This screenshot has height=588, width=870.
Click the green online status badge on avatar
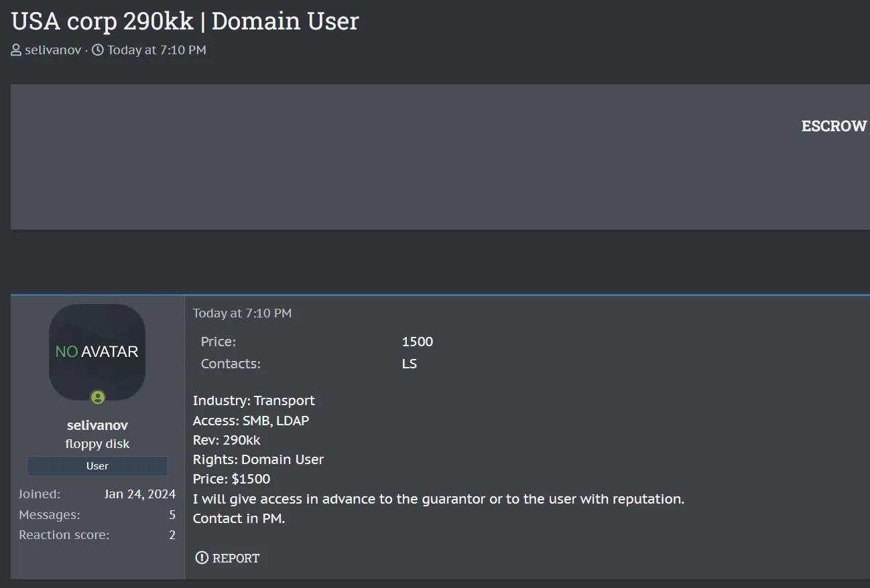click(x=98, y=398)
